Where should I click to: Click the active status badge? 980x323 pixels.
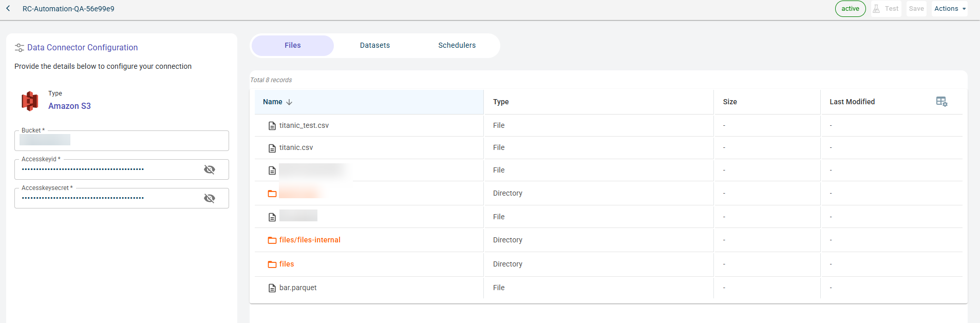pos(850,9)
